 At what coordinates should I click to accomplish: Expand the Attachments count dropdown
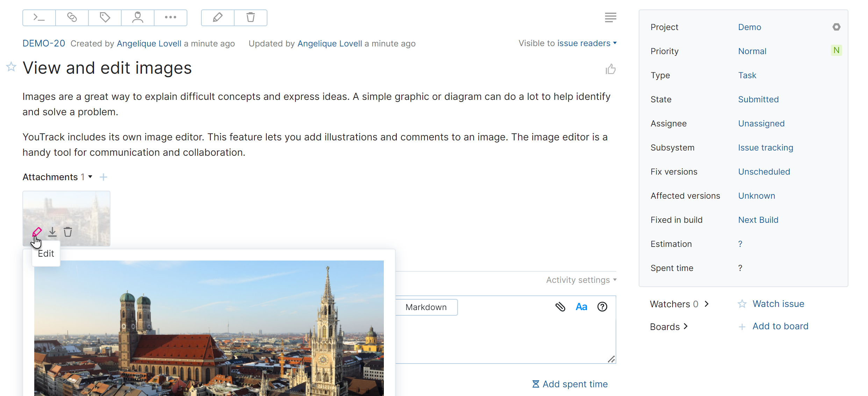(x=86, y=177)
